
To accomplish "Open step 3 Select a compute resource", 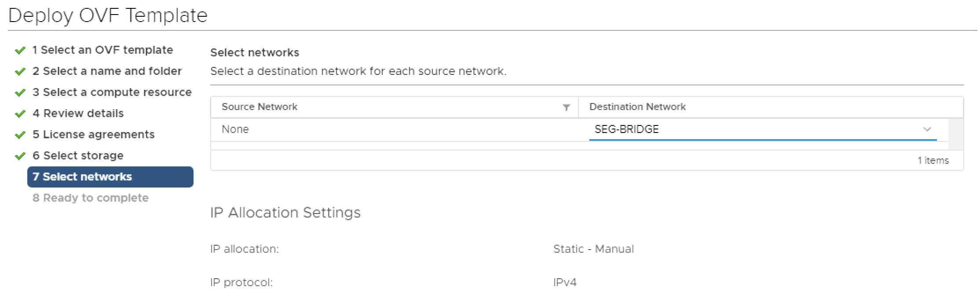I will (x=112, y=92).
